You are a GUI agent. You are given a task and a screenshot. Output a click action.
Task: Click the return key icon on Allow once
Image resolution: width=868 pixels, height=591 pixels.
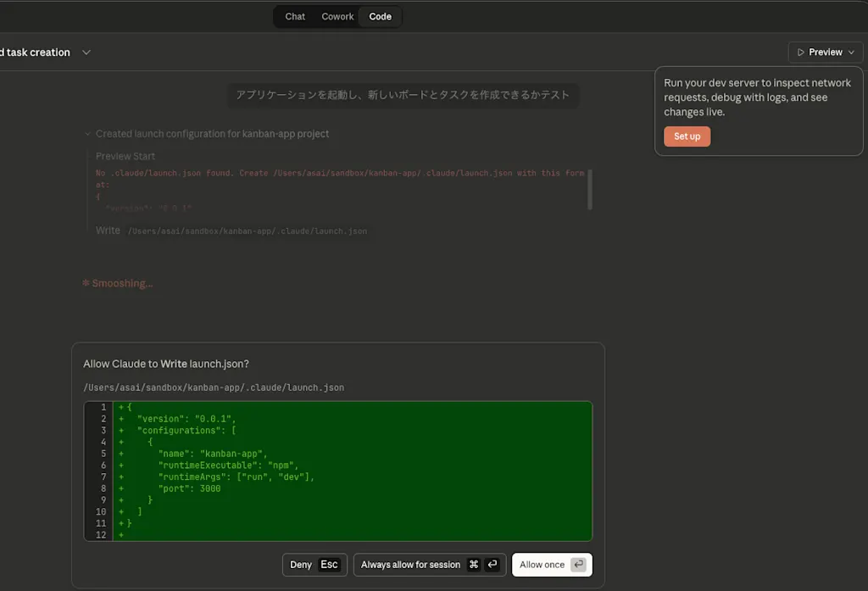tap(578, 565)
